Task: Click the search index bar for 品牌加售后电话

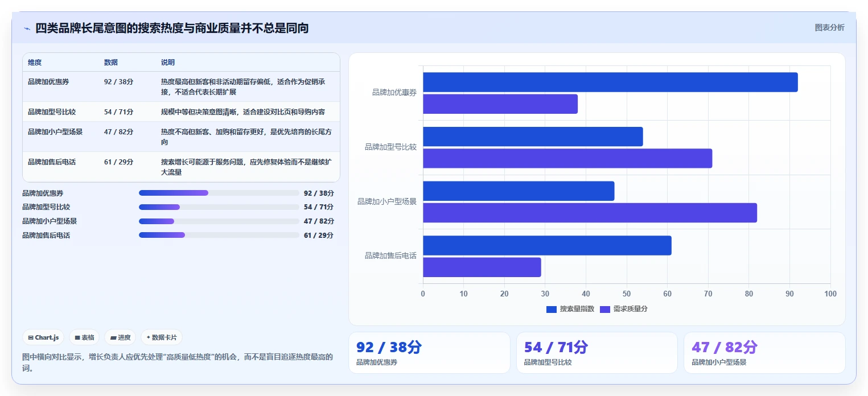Action: [x=547, y=245]
